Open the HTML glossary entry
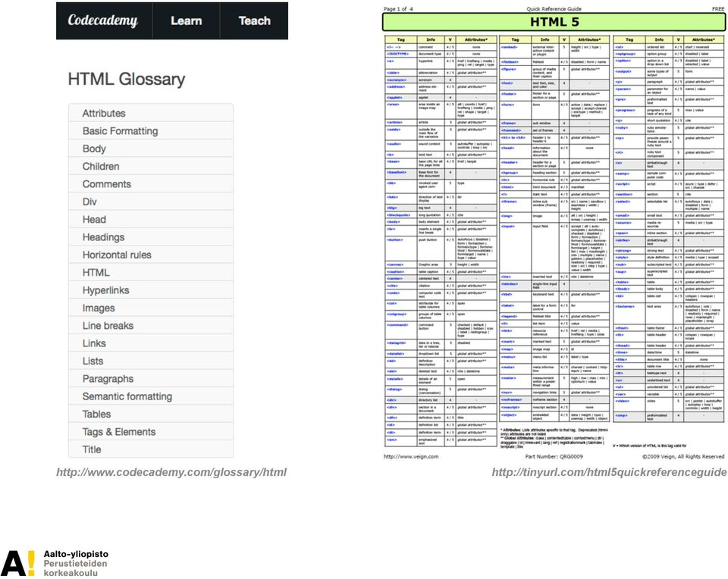 [x=151, y=272]
